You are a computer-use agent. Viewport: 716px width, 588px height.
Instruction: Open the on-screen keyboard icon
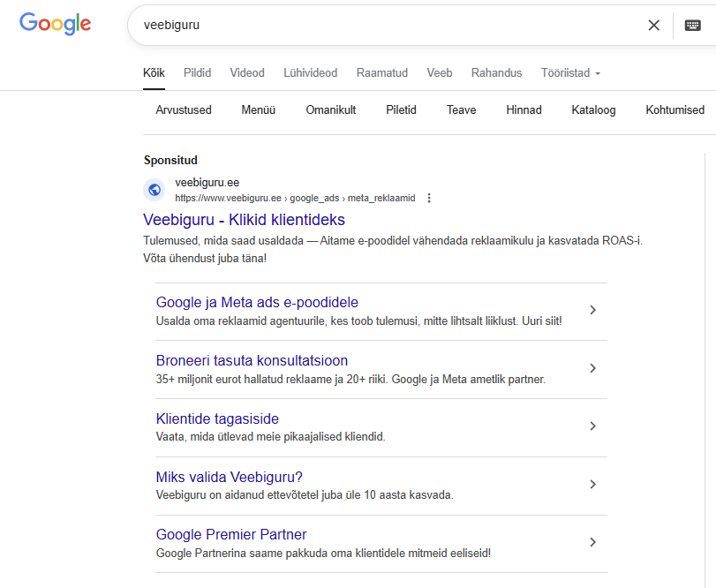pyautogui.click(x=693, y=25)
